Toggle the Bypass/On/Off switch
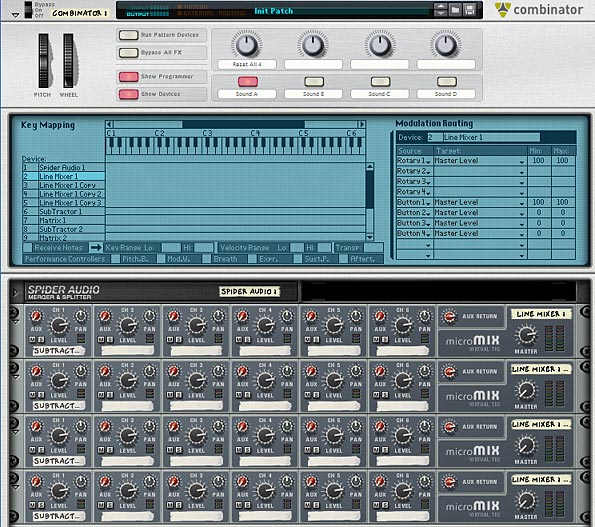Viewport: 595px width, 527px height. [x=28, y=9]
